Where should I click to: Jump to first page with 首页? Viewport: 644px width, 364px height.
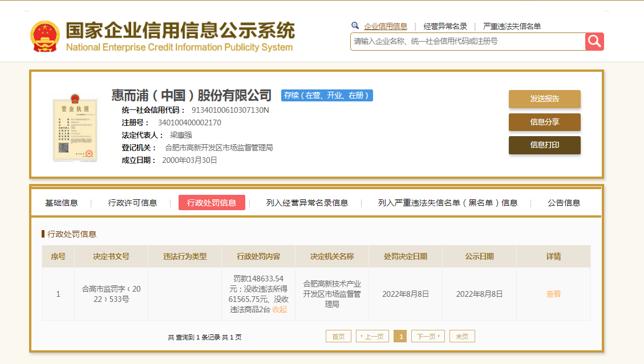(338, 337)
